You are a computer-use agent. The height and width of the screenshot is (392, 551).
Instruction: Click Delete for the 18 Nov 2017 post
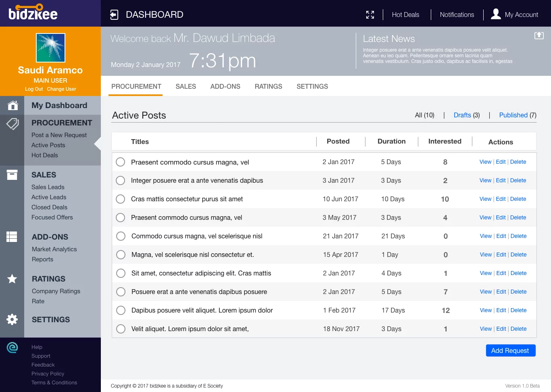click(x=518, y=329)
